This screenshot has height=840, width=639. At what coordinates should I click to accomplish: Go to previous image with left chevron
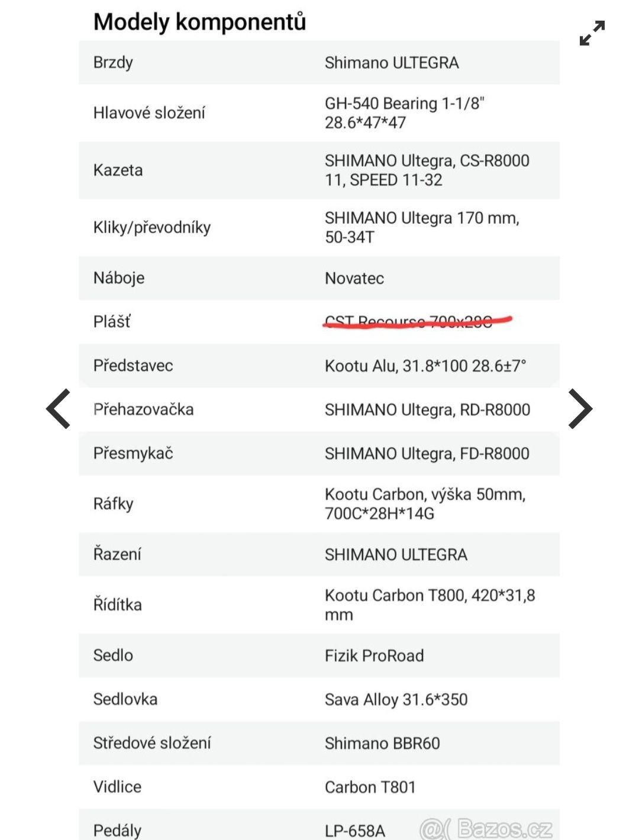click(x=58, y=409)
